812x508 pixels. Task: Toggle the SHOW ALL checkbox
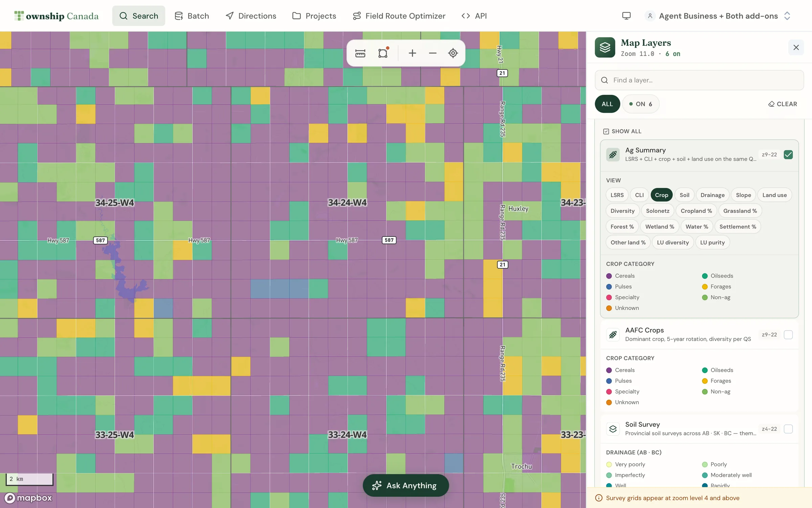606,131
